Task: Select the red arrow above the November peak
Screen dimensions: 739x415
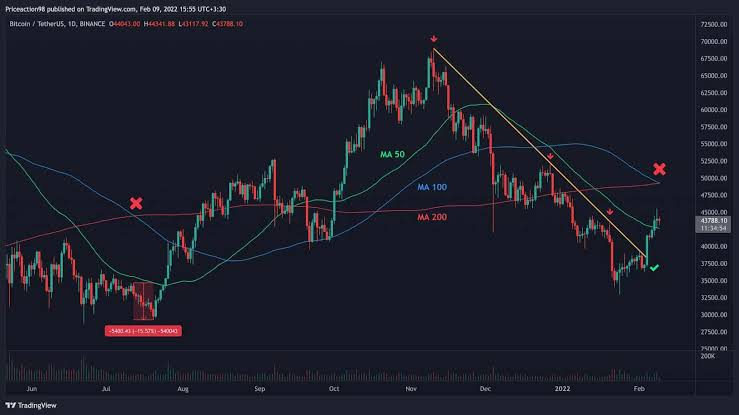Action: (x=432, y=39)
